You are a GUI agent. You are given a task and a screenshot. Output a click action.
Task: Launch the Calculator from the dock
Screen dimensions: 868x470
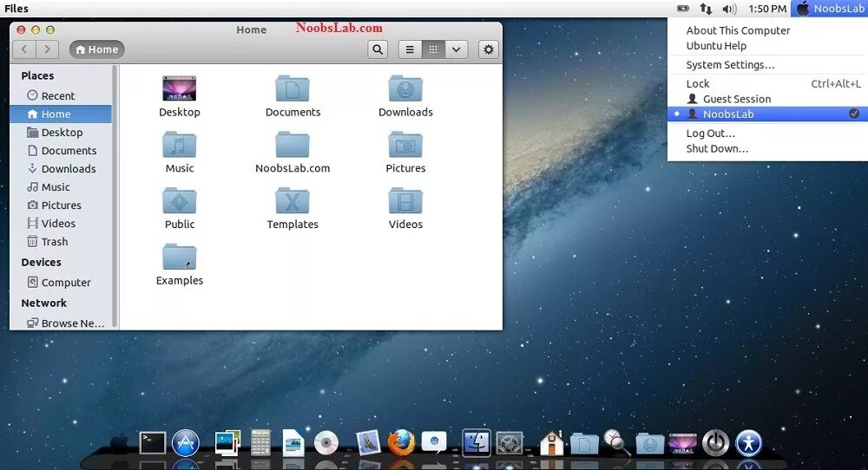click(260, 443)
